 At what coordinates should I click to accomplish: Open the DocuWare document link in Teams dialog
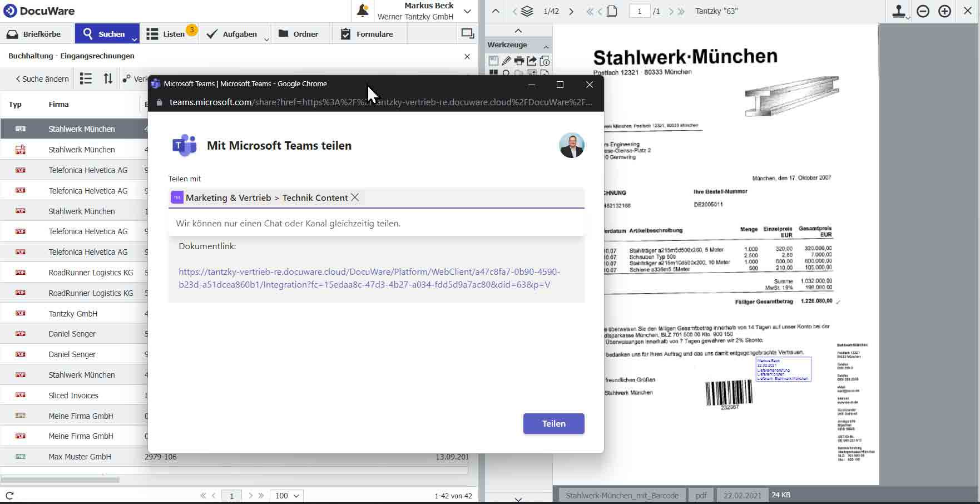point(369,278)
